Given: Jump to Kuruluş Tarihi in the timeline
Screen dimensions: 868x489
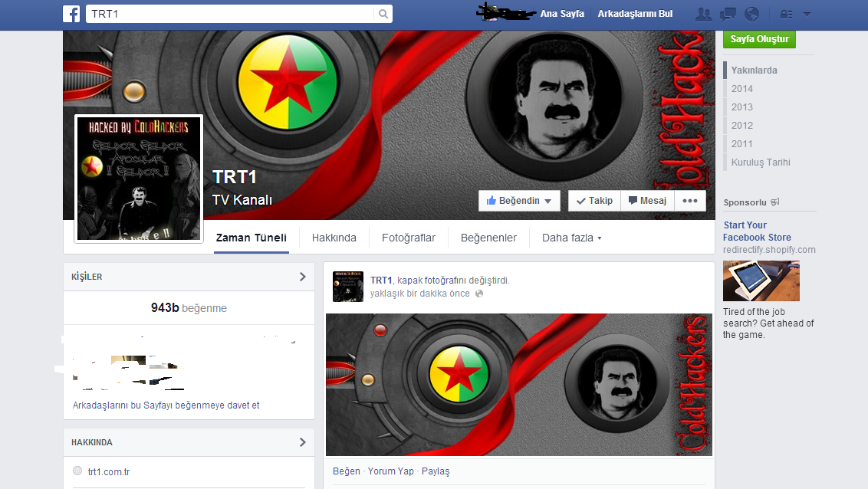Looking at the screenshot, I should pyautogui.click(x=761, y=162).
